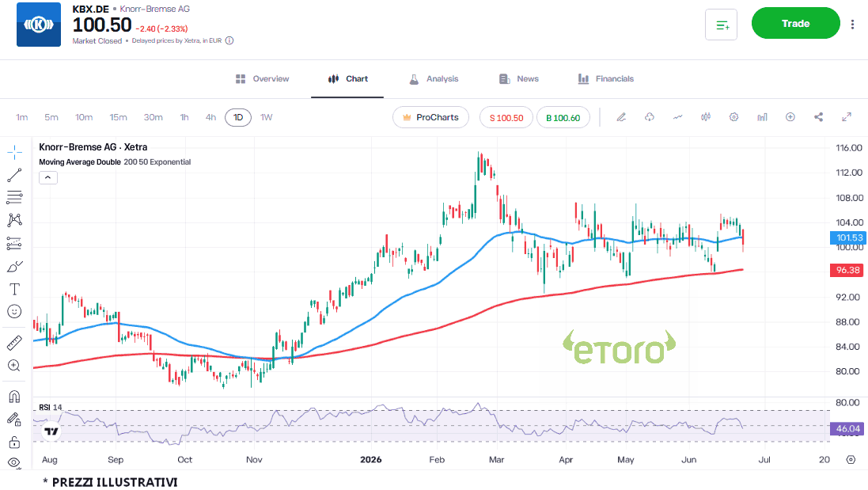The height and width of the screenshot is (490, 868).
Task: Click the delayed prices info icon
Action: tap(229, 40)
